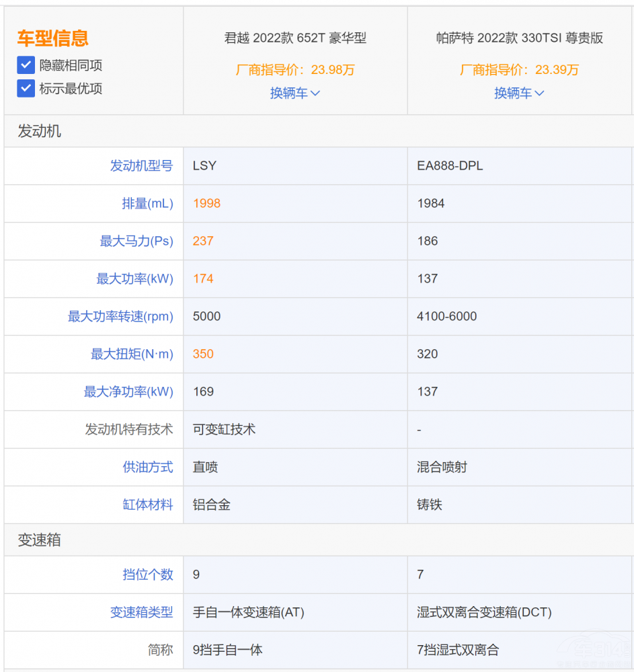Click the 发动机型号 parameter link
634x672 pixels.
tap(142, 165)
